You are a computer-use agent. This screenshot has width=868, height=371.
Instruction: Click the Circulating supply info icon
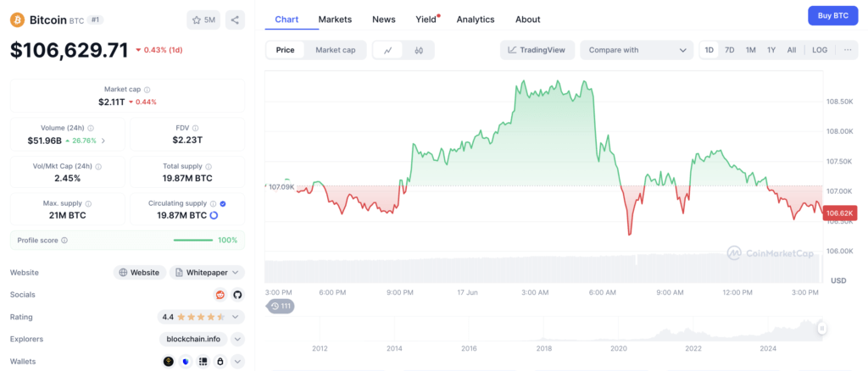(x=213, y=203)
